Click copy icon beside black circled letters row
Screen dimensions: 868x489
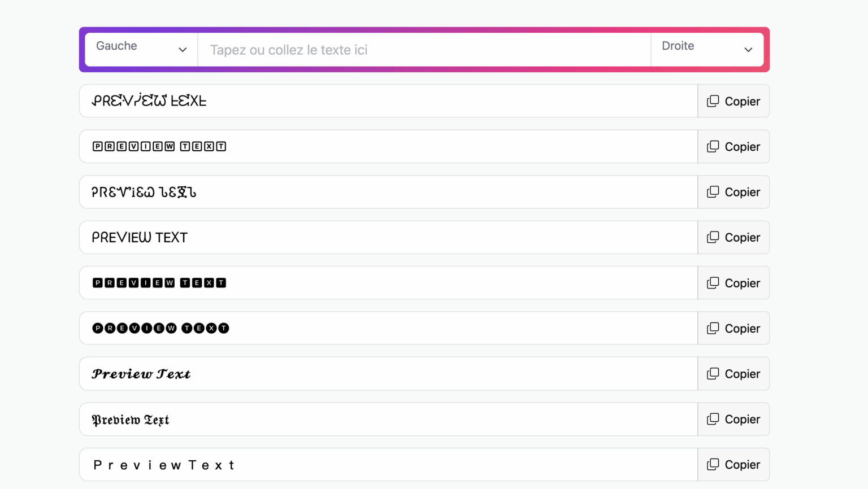[x=713, y=328]
